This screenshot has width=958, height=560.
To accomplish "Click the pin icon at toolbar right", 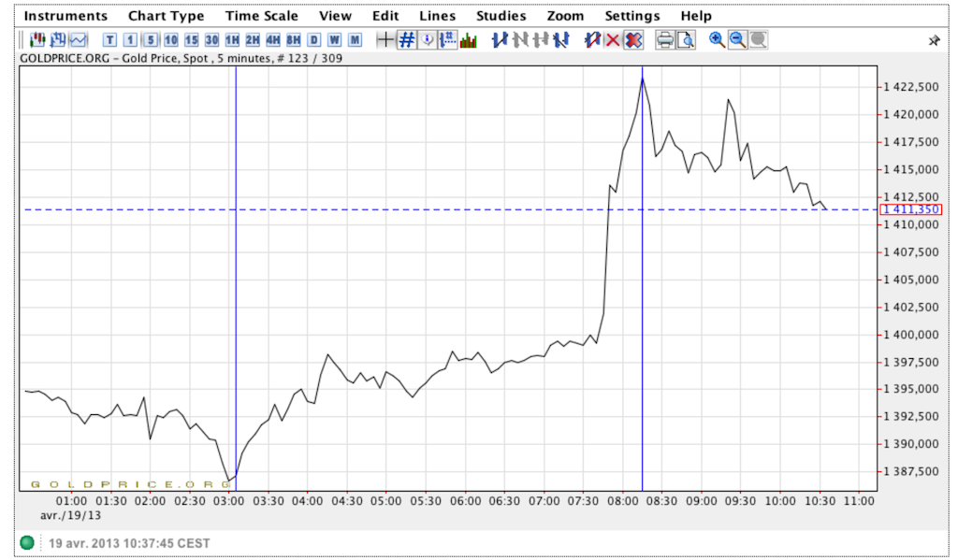I will click(x=934, y=41).
